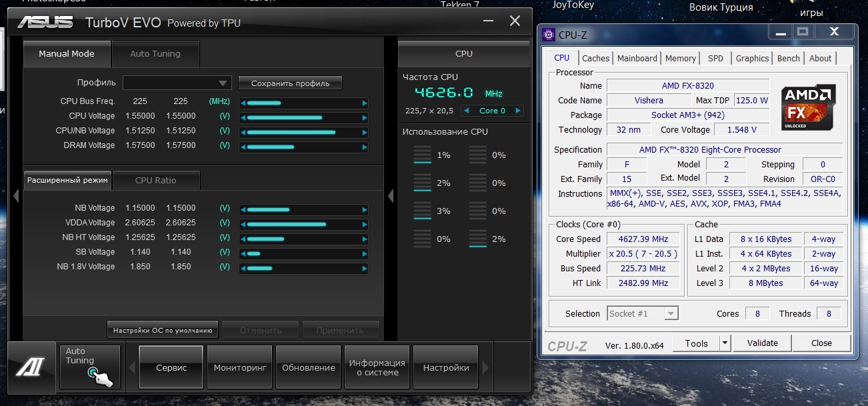Increase NB Voltage with right arrow
This screenshot has height=406, width=868.
(x=365, y=210)
